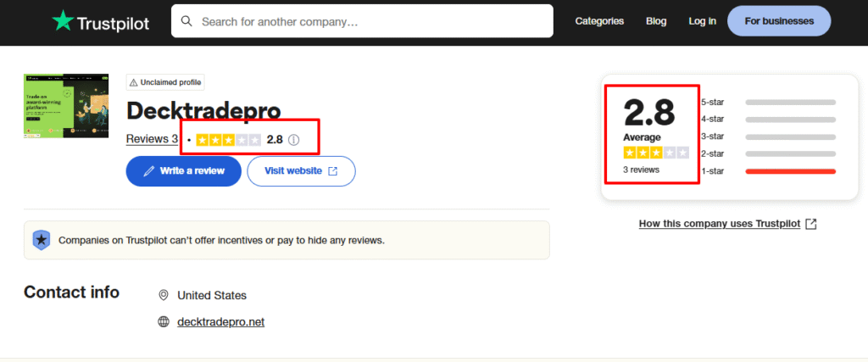Open the Reviews 3 link

152,139
